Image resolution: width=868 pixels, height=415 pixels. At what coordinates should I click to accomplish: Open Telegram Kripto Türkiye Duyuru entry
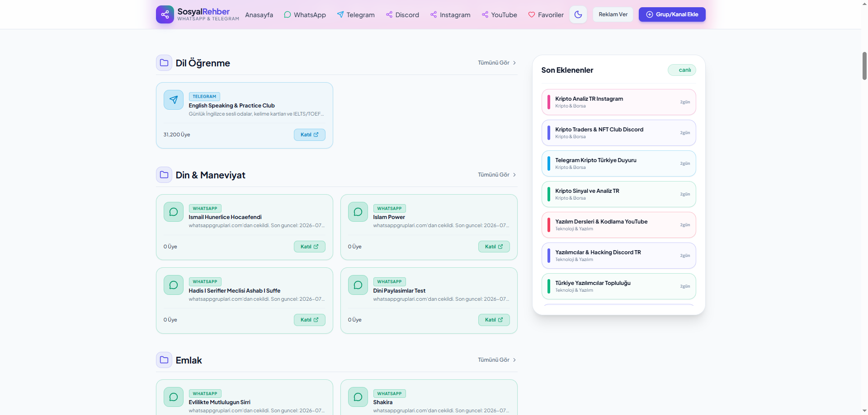tap(618, 163)
